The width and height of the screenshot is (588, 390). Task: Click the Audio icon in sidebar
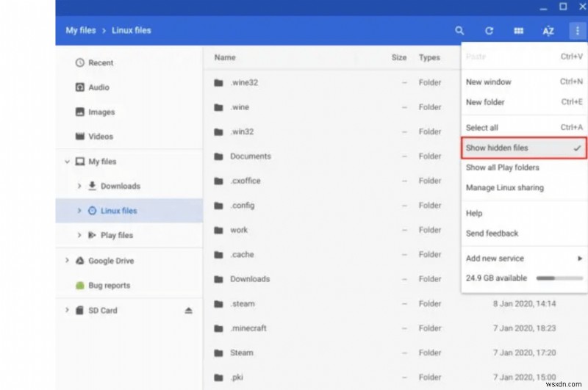point(80,87)
